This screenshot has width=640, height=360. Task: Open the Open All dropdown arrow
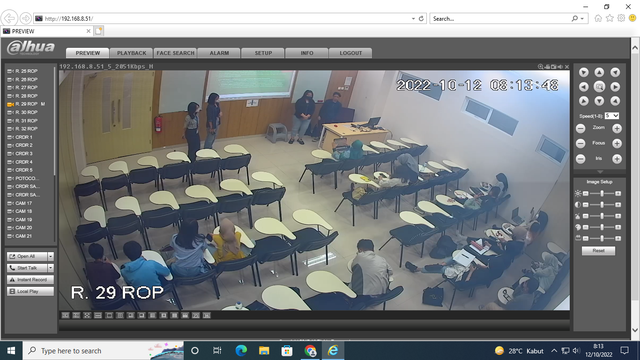click(x=51, y=256)
